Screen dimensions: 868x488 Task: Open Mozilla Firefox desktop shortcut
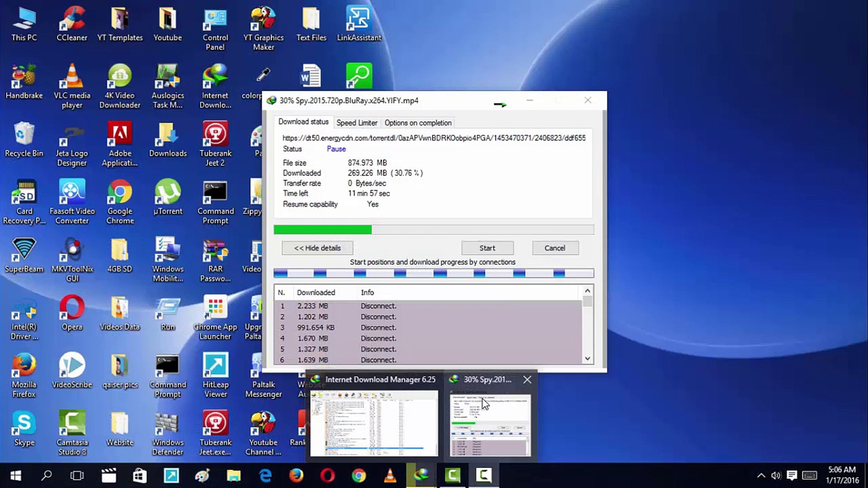24,375
